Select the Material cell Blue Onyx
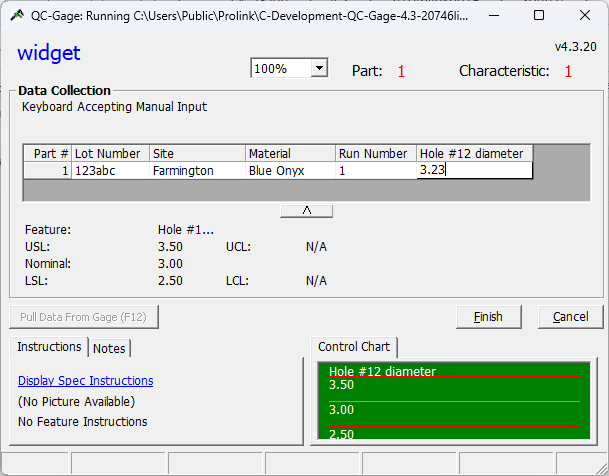 (x=291, y=170)
